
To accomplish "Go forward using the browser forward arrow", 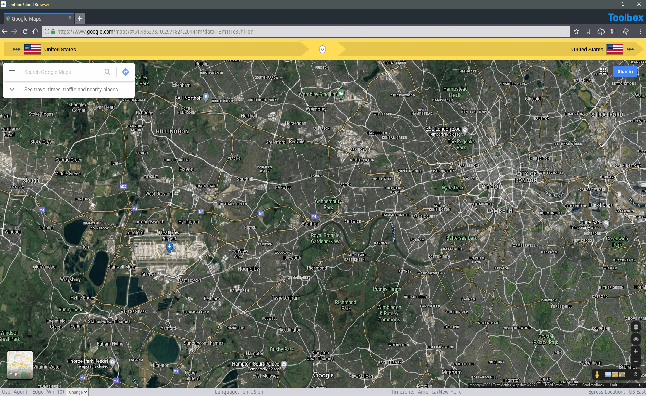I will [14, 31].
